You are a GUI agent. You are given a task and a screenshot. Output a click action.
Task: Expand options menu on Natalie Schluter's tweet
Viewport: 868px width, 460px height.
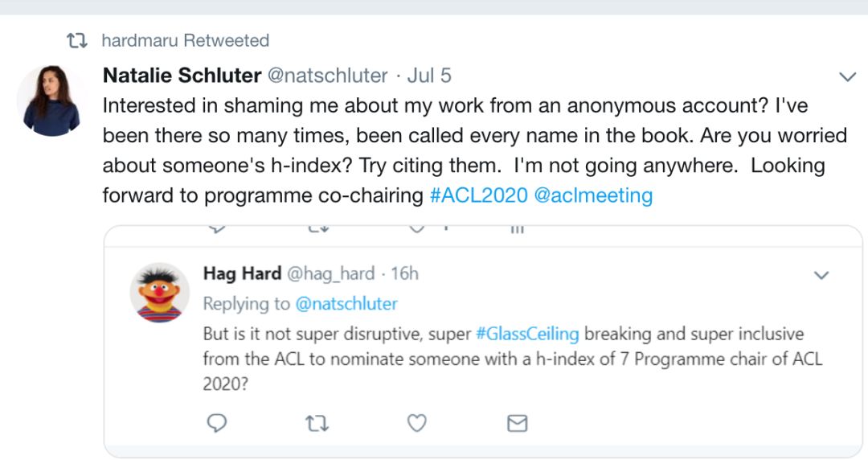click(x=847, y=77)
